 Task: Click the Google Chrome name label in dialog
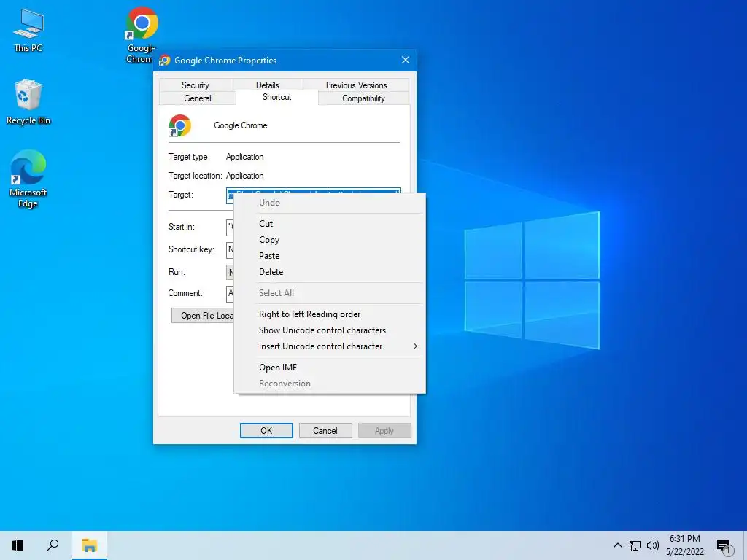click(x=240, y=125)
